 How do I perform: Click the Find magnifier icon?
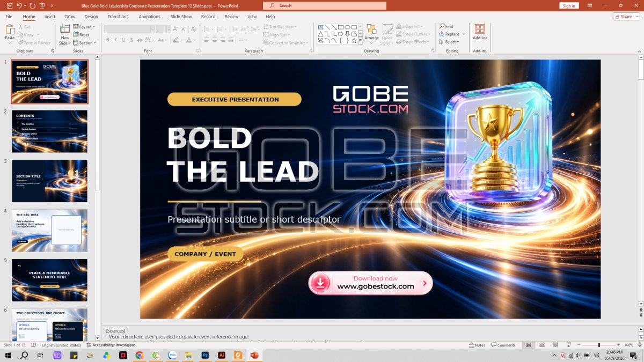click(x=442, y=26)
